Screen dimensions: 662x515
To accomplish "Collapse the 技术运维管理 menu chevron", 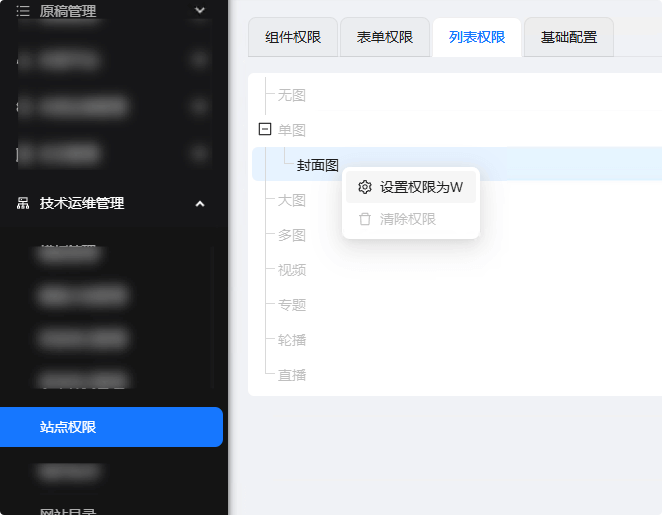I will pyautogui.click(x=199, y=203).
